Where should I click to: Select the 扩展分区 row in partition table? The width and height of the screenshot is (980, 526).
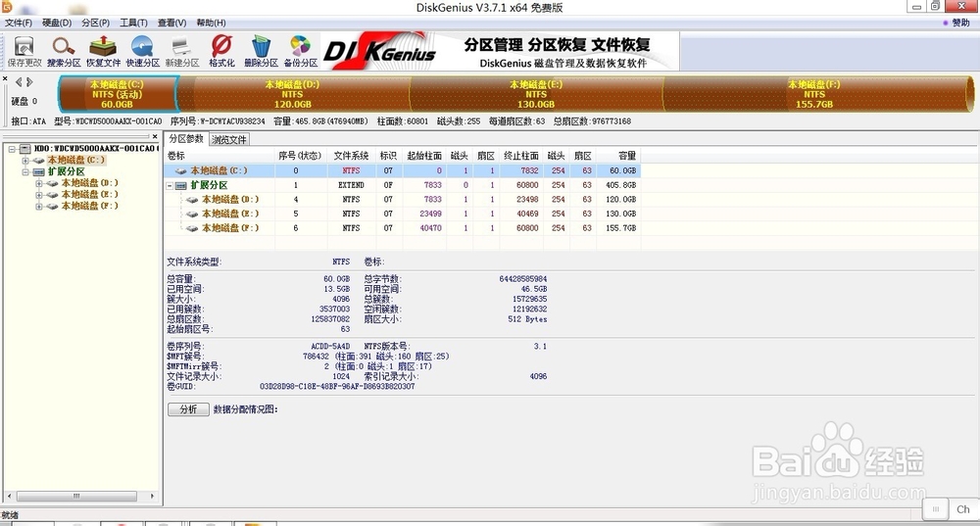click(x=403, y=185)
